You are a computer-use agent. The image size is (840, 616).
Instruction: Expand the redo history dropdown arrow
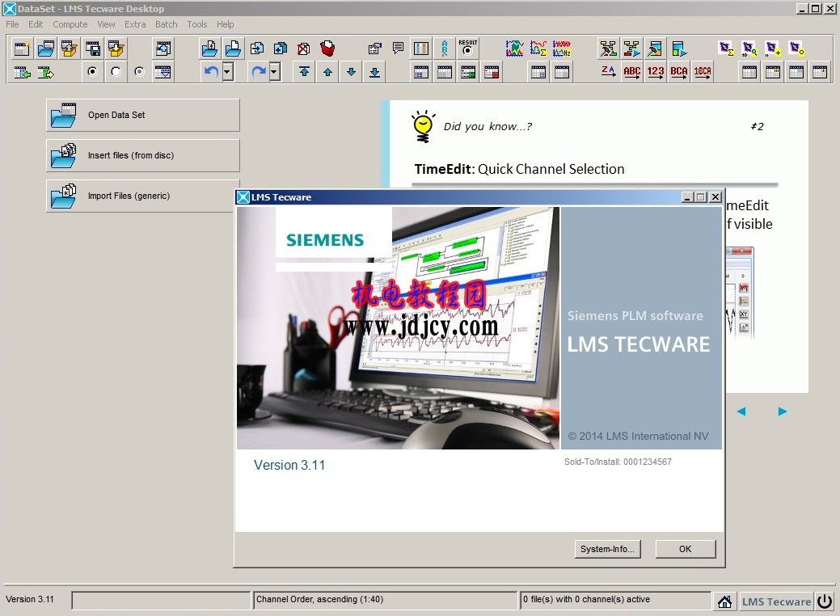[x=274, y=72]
